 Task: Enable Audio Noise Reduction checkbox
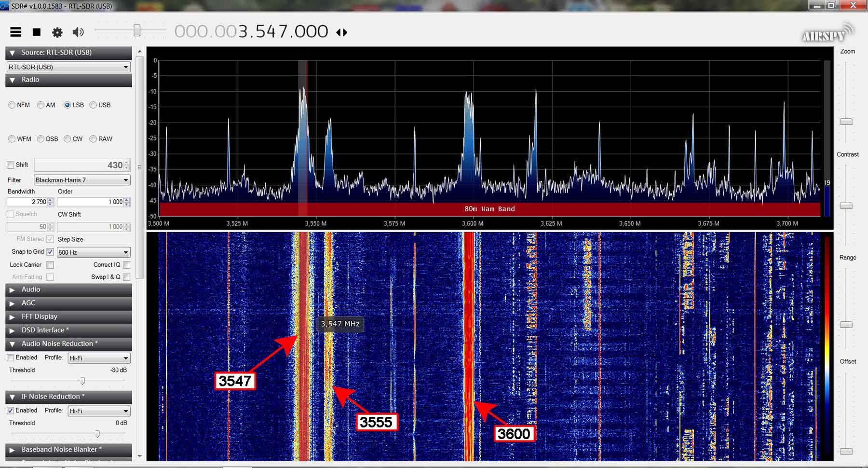(x=11, y=358)
